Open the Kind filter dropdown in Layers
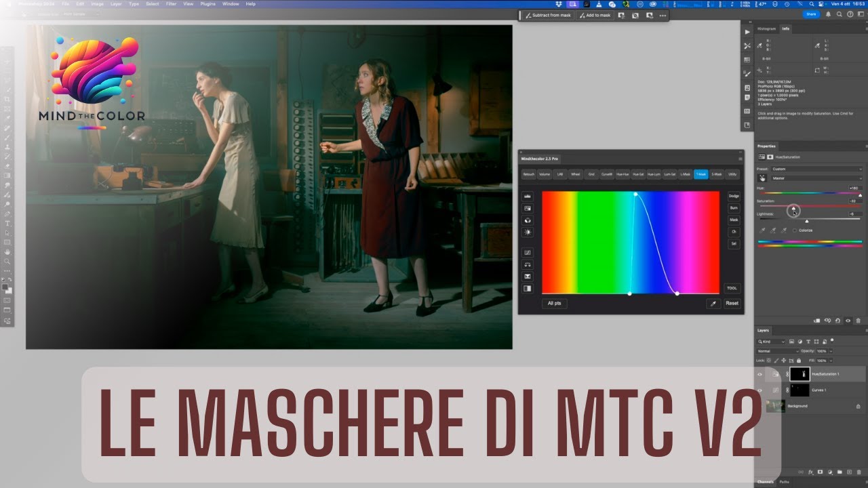The image size is (868, 488). (772, 342)
